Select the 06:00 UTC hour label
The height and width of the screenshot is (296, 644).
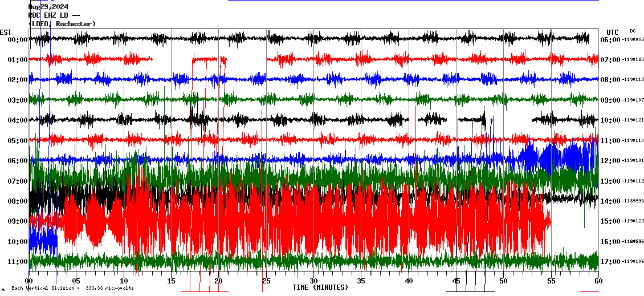(x=611, y=40)
